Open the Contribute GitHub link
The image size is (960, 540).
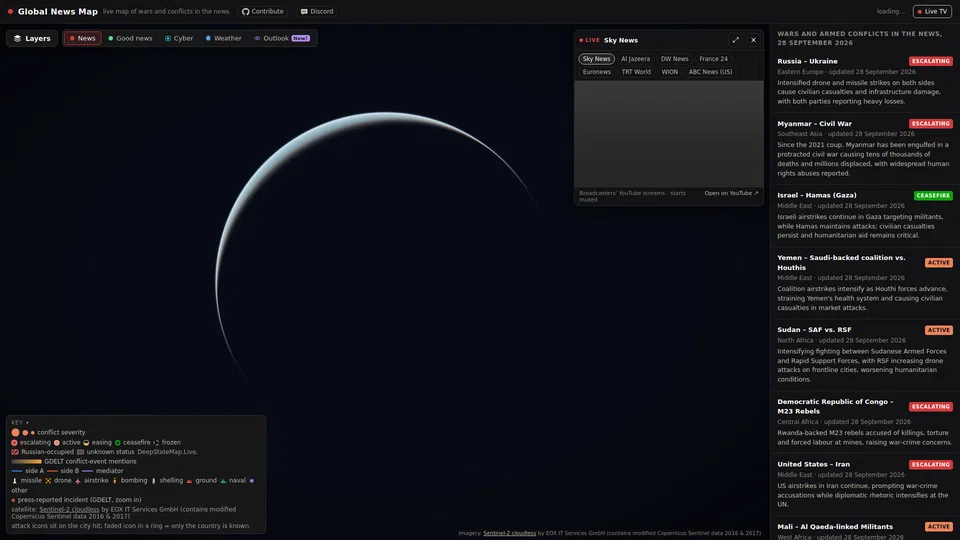[x=263, y=11]
